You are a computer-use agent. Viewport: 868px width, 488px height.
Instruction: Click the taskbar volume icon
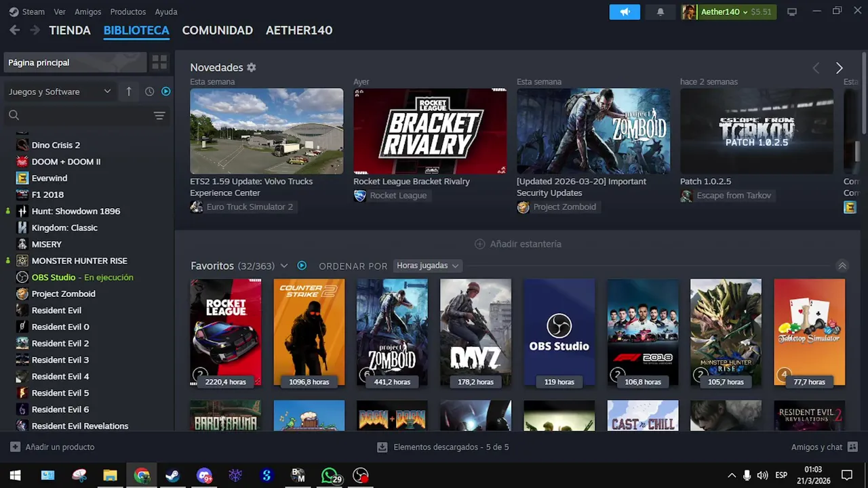pyautogui.click(x=762, y=476)
